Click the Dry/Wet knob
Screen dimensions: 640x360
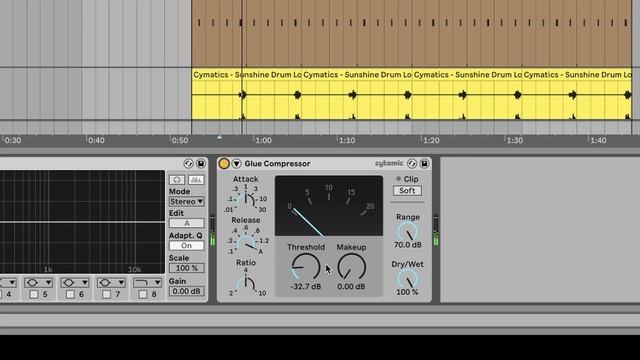407,279
